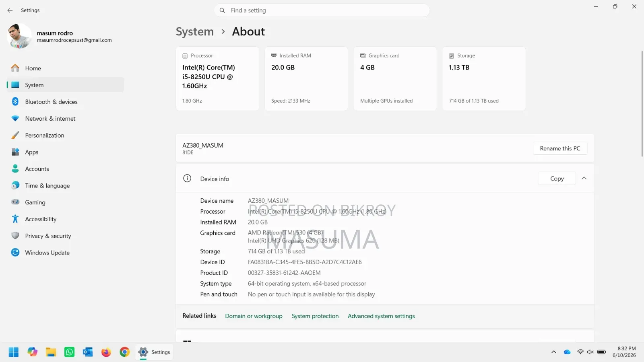Click the Windows Update sync icon
The image size is (644, 362).
point(15,253)
